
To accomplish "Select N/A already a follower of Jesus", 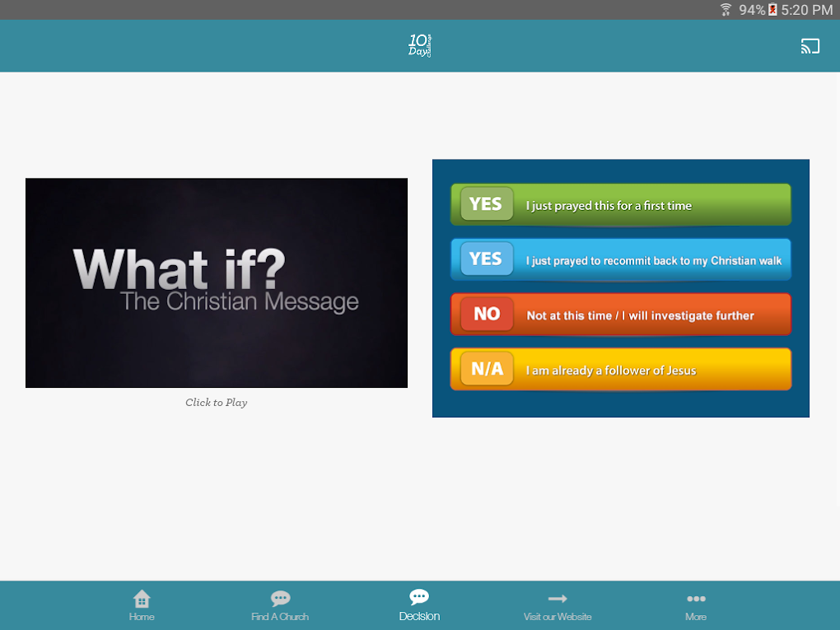I will (621, 369).
